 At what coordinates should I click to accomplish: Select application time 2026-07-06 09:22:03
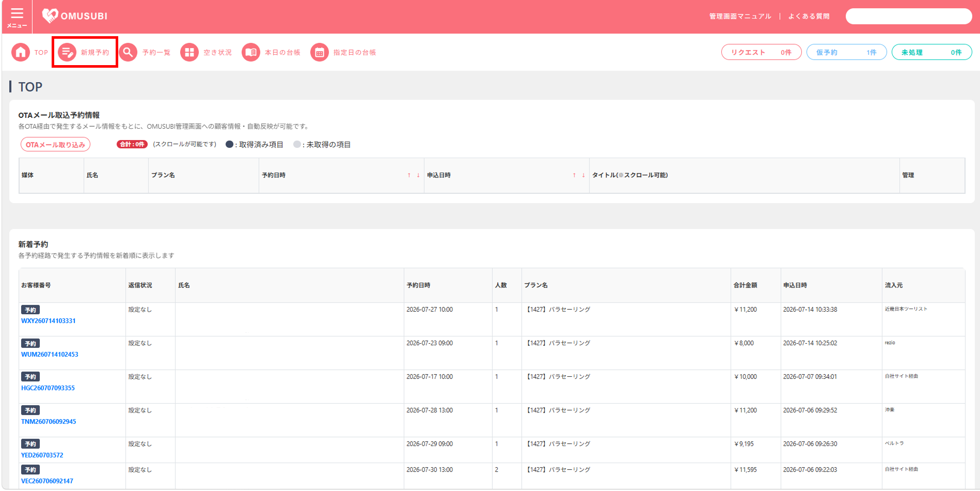tap(810, 470)
